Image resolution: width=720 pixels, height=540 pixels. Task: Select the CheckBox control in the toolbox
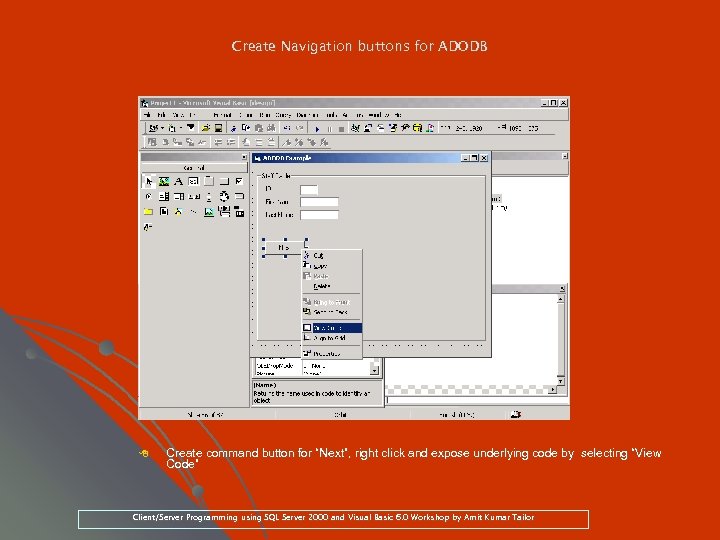pos(239,181)
